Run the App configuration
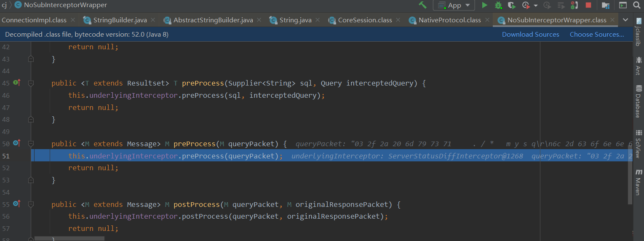The height and width of the screenshot is (241, 644). point(484,5)
